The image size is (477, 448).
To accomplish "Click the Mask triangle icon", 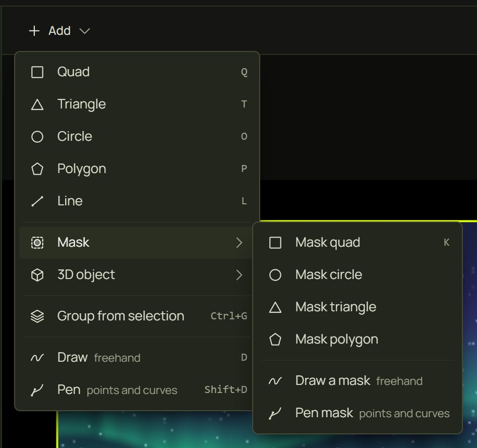I will pyautogui.click(x=275, y=307).
